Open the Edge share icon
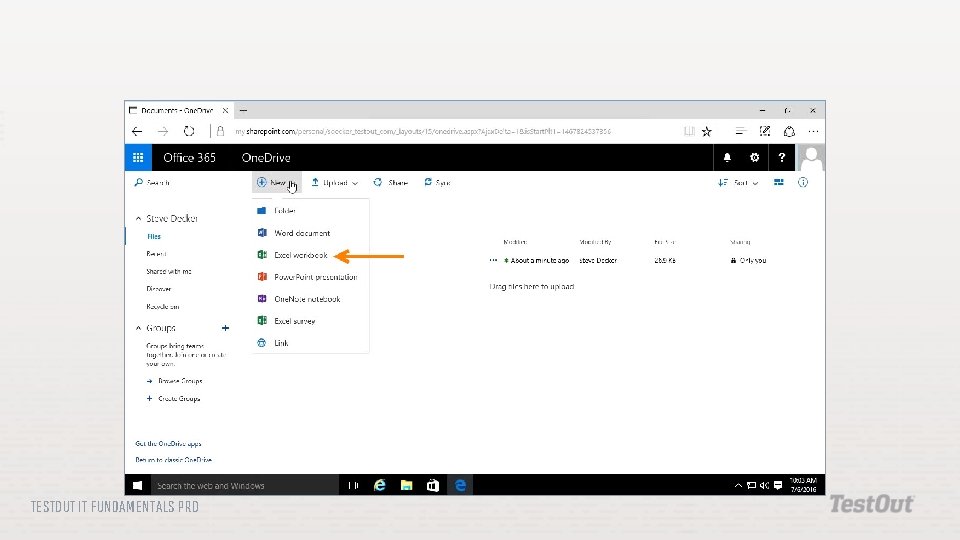Screen dimensions: 960x540 click(789, 131)
